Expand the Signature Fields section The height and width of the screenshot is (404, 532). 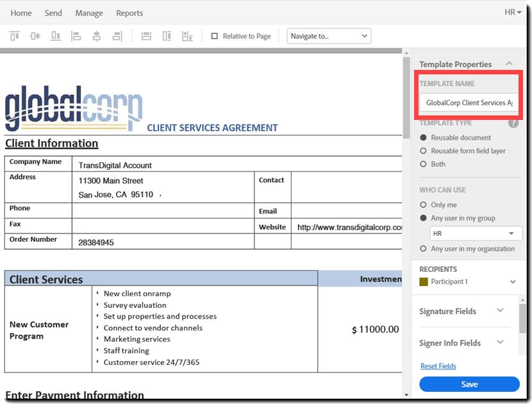click(500, 310)
